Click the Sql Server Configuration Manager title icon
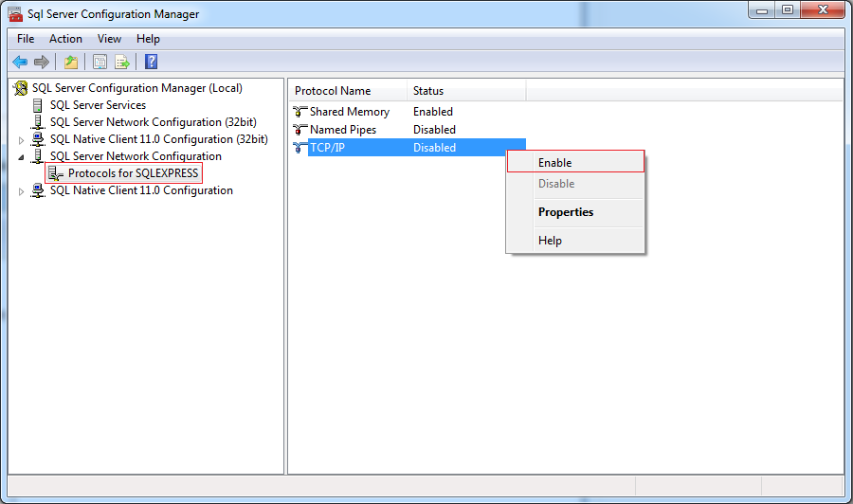 [15, 14]
